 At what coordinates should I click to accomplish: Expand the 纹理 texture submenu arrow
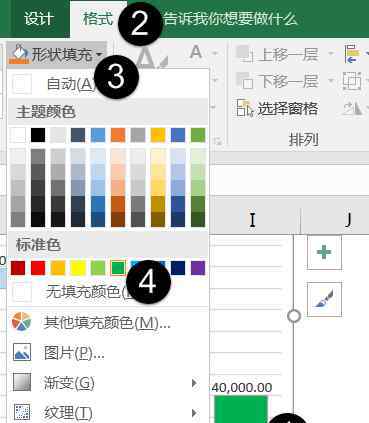(194, 413)
